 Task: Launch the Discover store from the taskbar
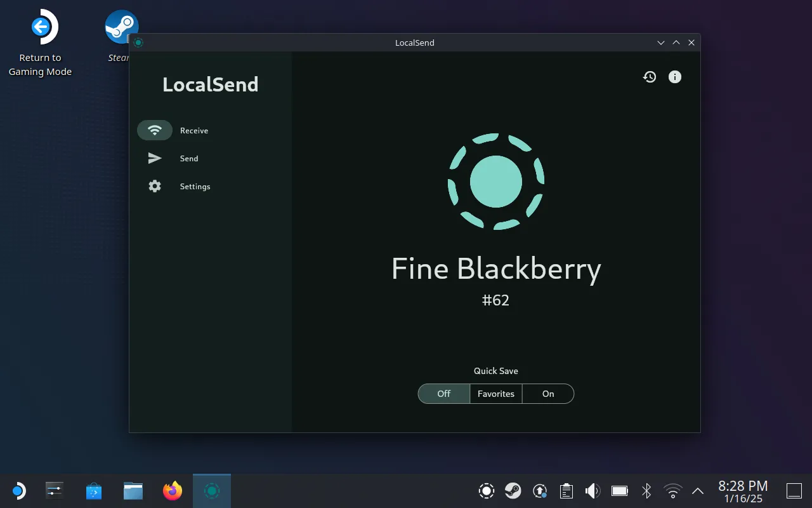[94, 491]
